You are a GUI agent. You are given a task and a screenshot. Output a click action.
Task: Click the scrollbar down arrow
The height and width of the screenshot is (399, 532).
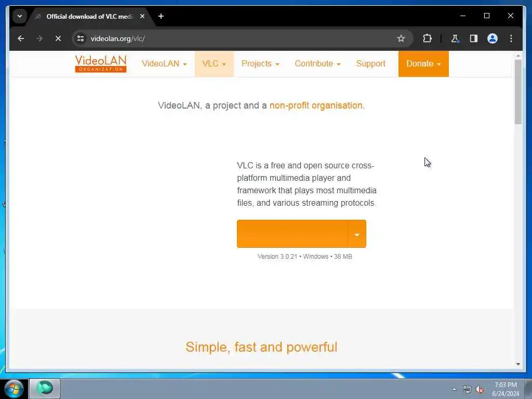pyautogui.click(x=518, y=364)
